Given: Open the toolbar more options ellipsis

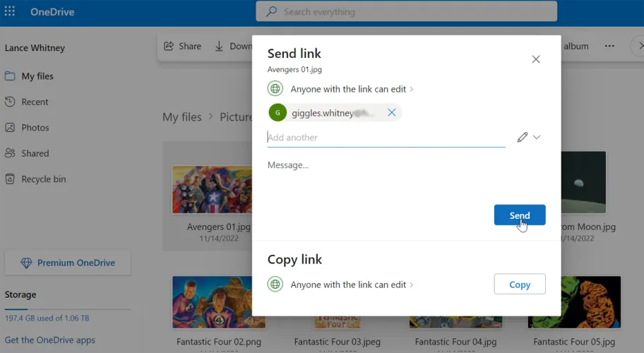Looking at the screenshot, I should coord(609,46).
